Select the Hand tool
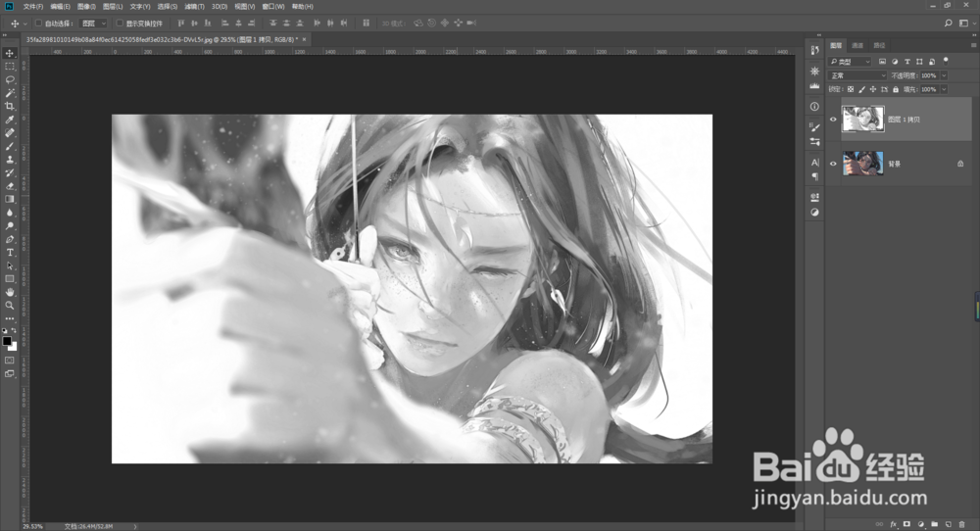 pyautogui.click(x=10, y=292)
